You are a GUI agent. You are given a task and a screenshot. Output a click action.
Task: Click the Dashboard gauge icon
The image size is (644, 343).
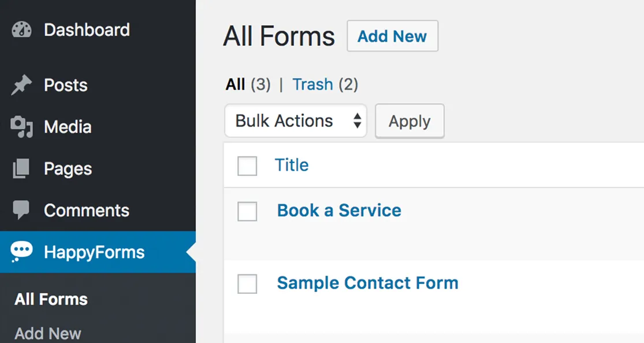click(21, 29)
